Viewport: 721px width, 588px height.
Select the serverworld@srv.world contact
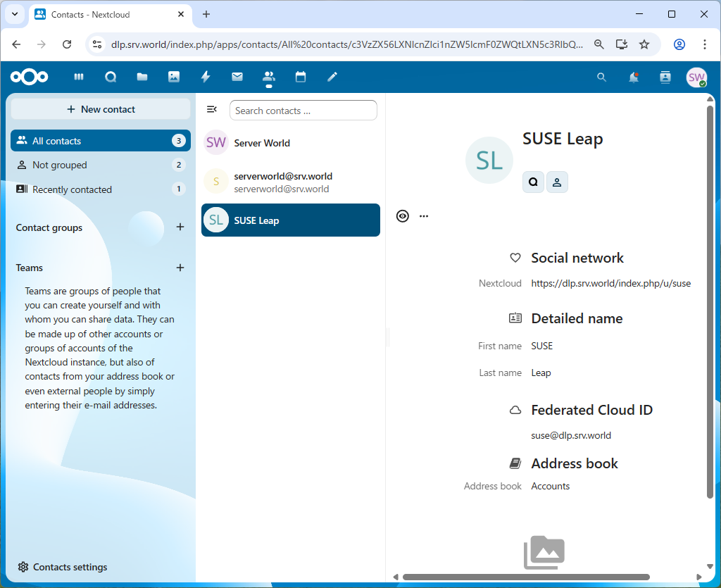[x=291, y=182]
